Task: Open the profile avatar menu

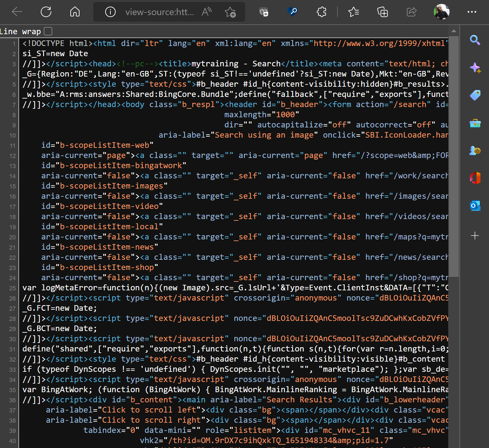Action: point(442,12)
